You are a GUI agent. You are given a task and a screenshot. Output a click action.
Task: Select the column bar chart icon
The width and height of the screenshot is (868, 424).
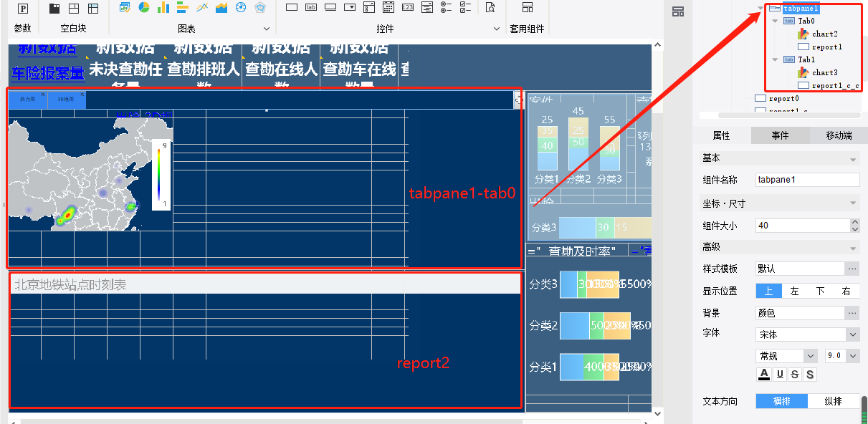(x=163, y=8)
